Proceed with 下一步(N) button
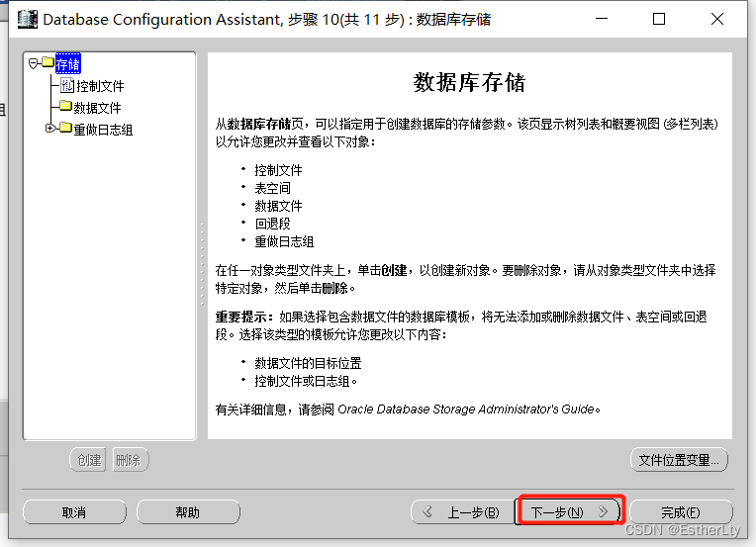Screen dimensions: 756x547 click(569, 511)
